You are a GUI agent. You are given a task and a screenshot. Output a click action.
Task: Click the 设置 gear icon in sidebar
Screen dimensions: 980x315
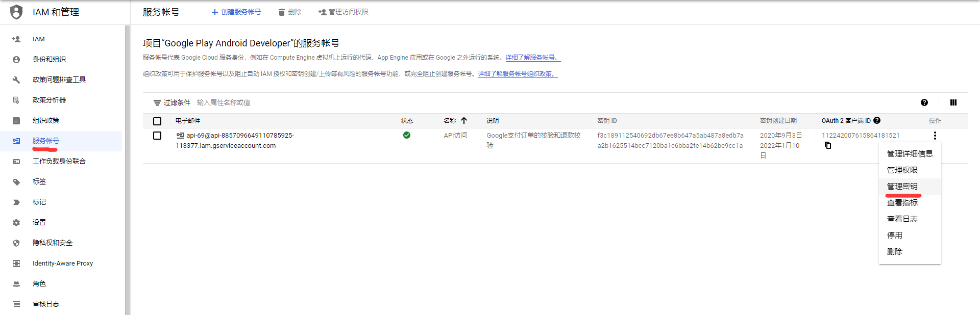coord(16,223)
